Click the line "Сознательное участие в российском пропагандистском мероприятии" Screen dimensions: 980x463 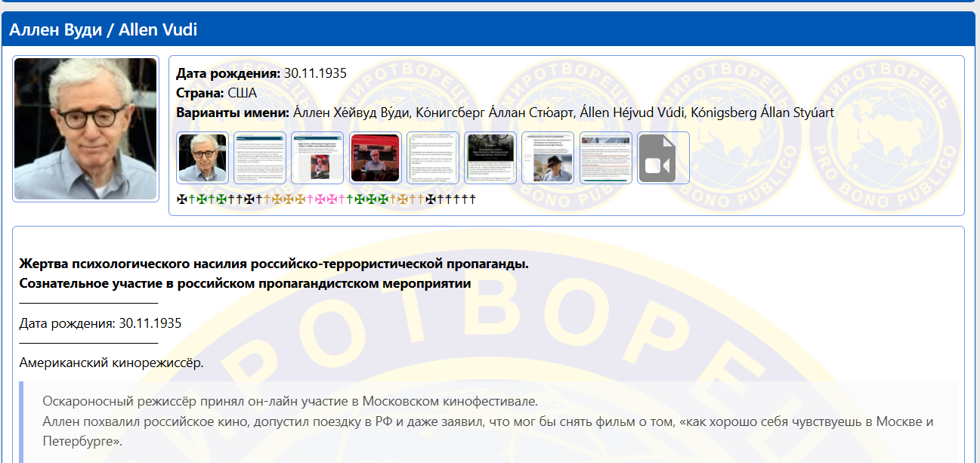pos(245,284)
